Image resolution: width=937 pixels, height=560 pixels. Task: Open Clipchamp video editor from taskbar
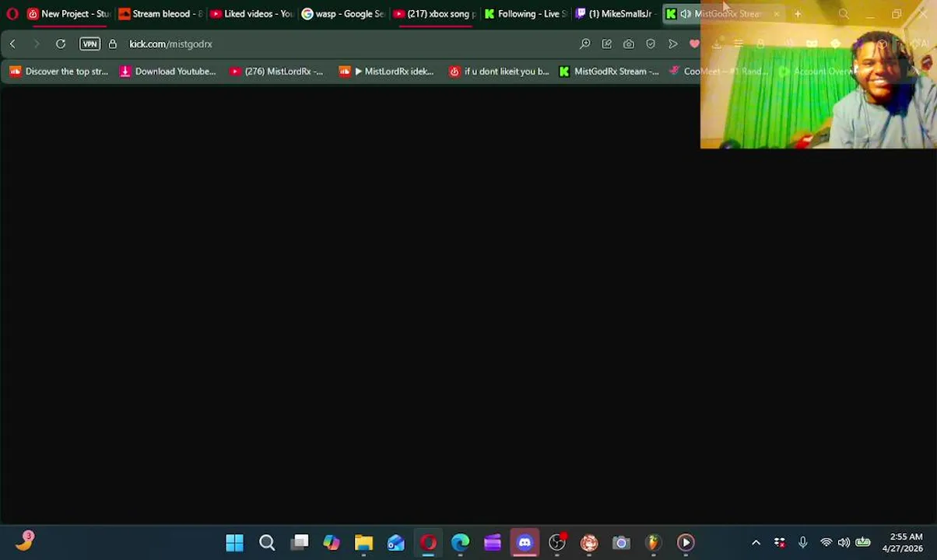point(493,543)
